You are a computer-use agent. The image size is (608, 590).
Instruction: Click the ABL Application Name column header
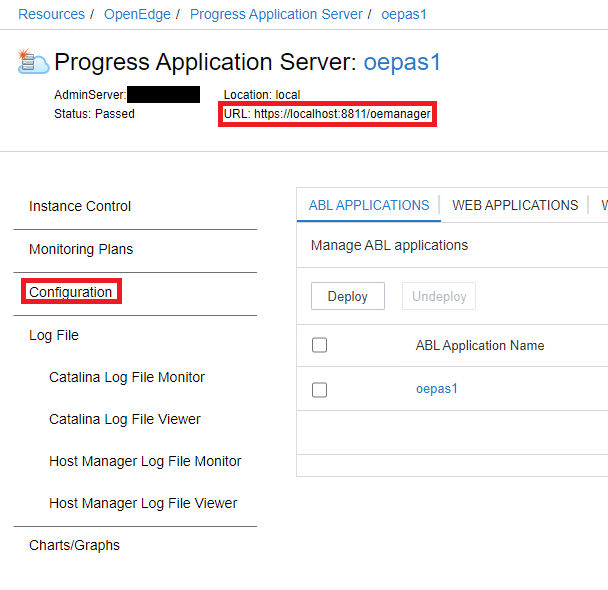[480, 345]
